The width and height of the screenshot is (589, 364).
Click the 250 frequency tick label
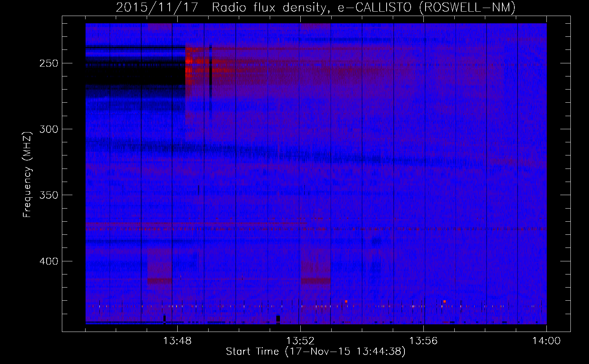pyautogui.click(x=49, y=63)
